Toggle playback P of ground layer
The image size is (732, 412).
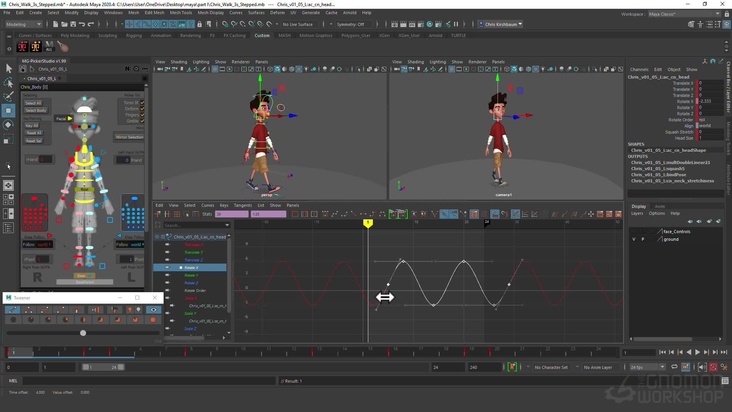[x=643, y=239]
